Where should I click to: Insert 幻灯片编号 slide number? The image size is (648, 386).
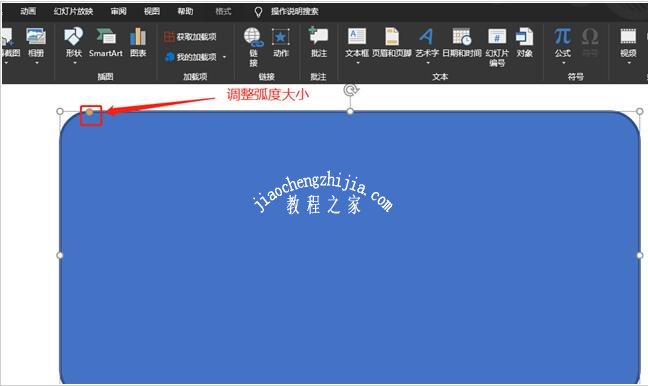(497, 47)
